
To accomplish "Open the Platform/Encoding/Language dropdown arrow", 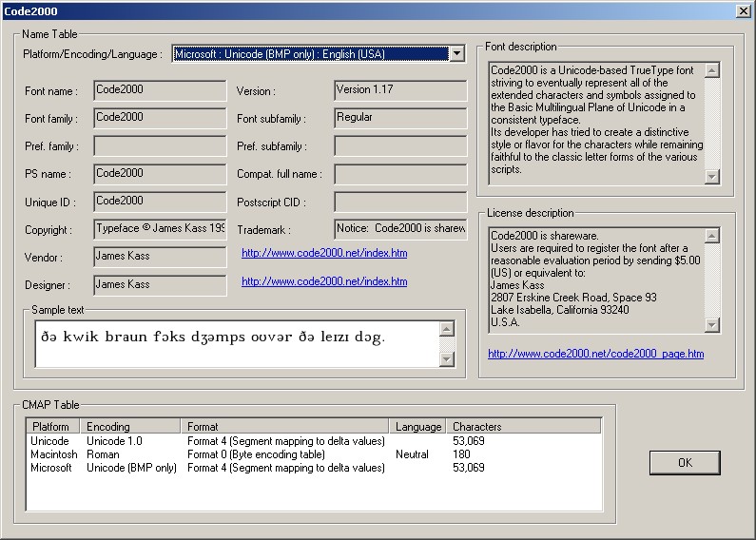I will [456, 53].
